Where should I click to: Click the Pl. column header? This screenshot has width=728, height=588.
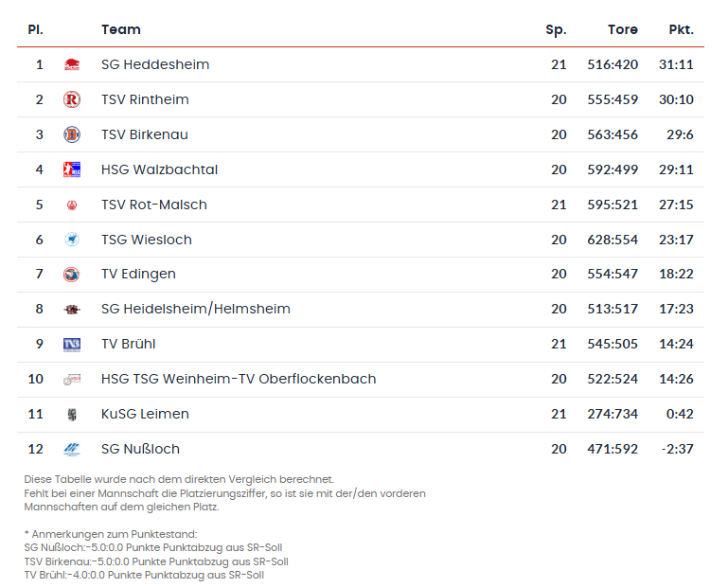pyautogui.click(x=35, y=29)
